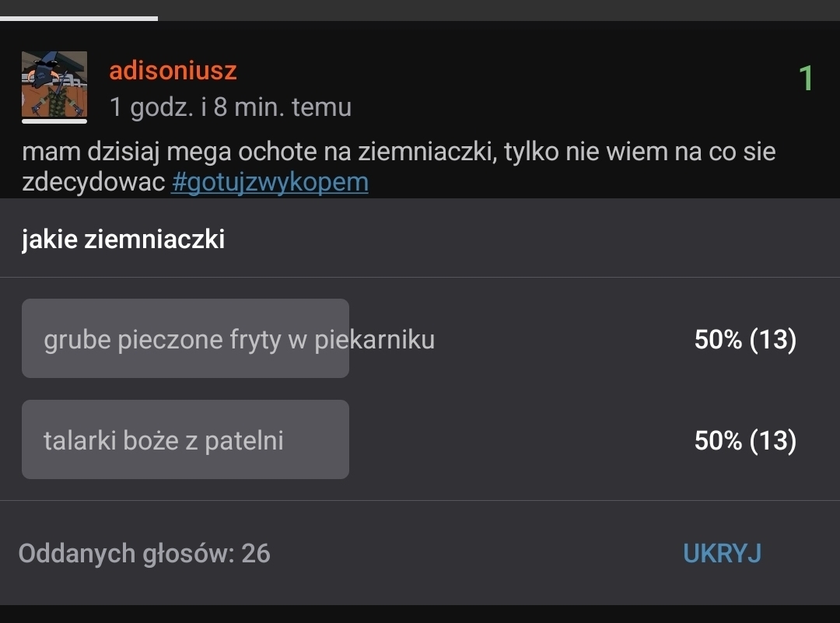Click the separator line under the poll title
This screenshot has width=840, height=623.
(420, 277)
